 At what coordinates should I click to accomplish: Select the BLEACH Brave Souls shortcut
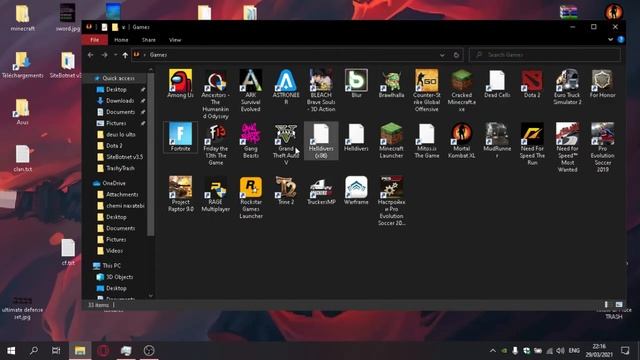(321, 90)
